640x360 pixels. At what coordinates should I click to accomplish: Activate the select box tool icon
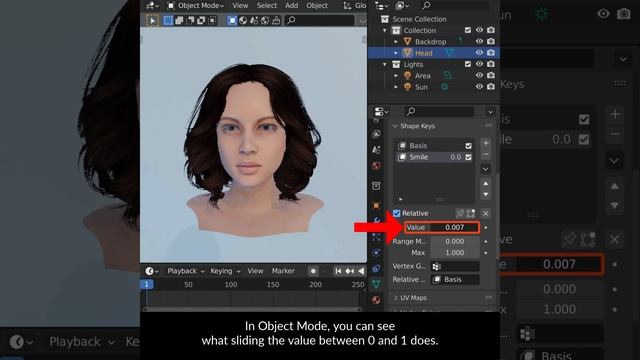point(152,20)
